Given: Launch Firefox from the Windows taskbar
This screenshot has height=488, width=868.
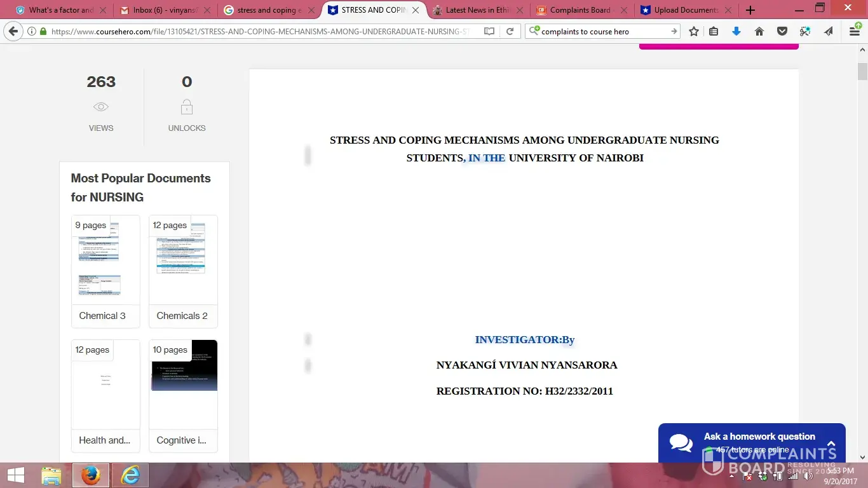Looking at the screenshot, I should (x=91, y=475).
